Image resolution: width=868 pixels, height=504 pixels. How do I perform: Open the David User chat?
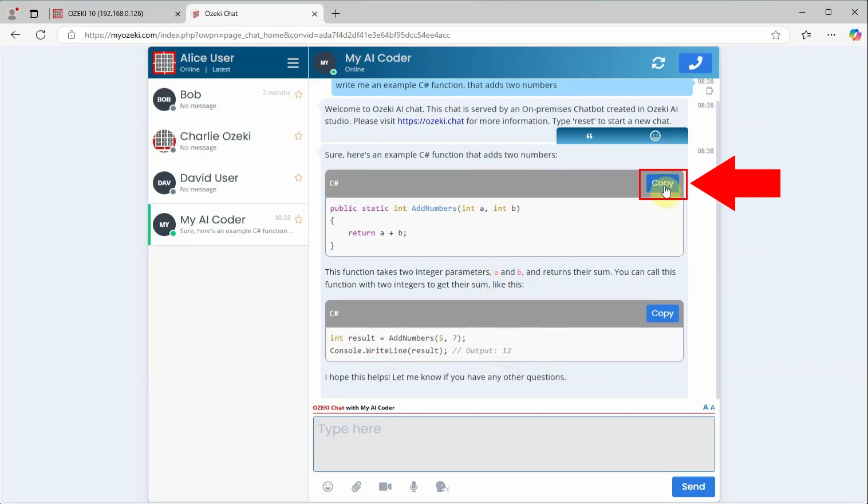pos(228,183)
